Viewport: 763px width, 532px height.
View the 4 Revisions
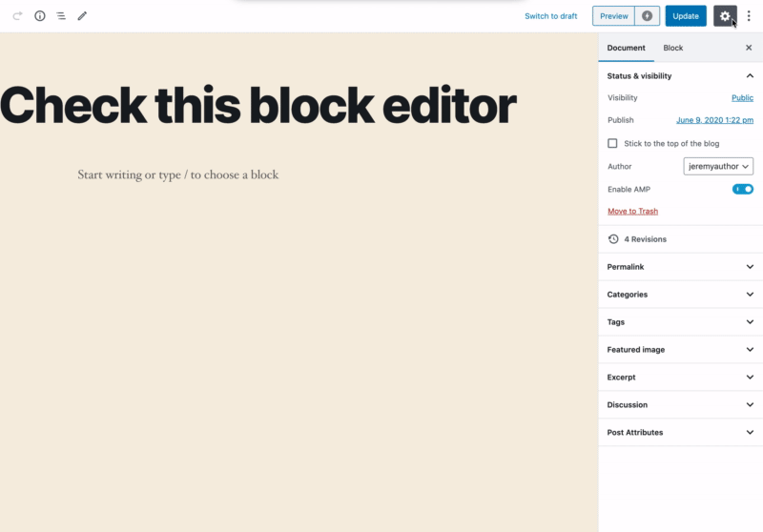point(680,239)
